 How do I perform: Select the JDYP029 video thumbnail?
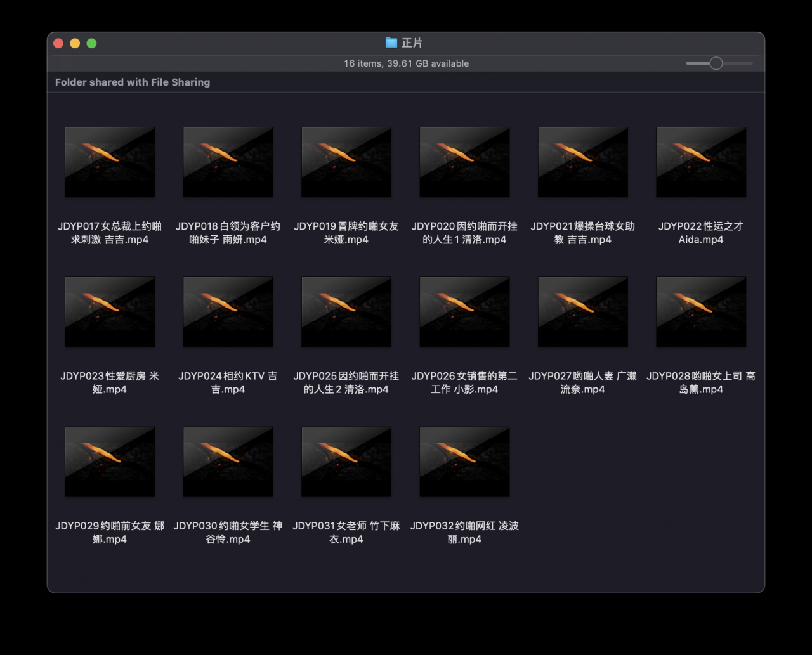110,462
